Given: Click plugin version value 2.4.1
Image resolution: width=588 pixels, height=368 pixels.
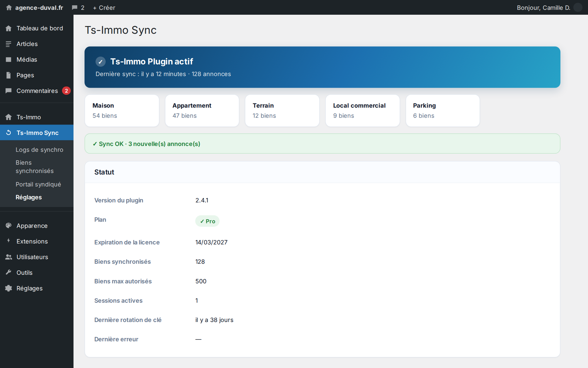Looking at the screenshot, I should [202, 200].
